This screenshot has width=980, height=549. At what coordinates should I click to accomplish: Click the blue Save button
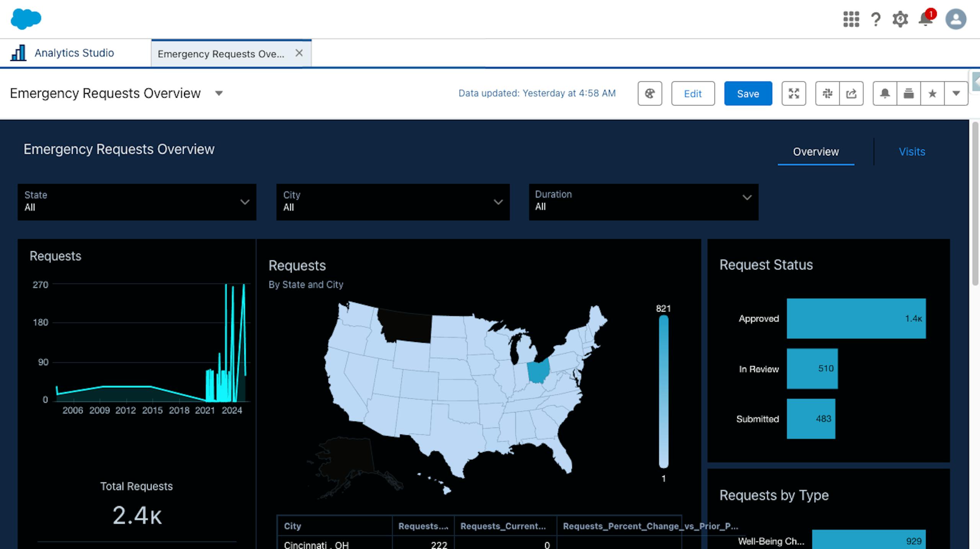point(748,93)
